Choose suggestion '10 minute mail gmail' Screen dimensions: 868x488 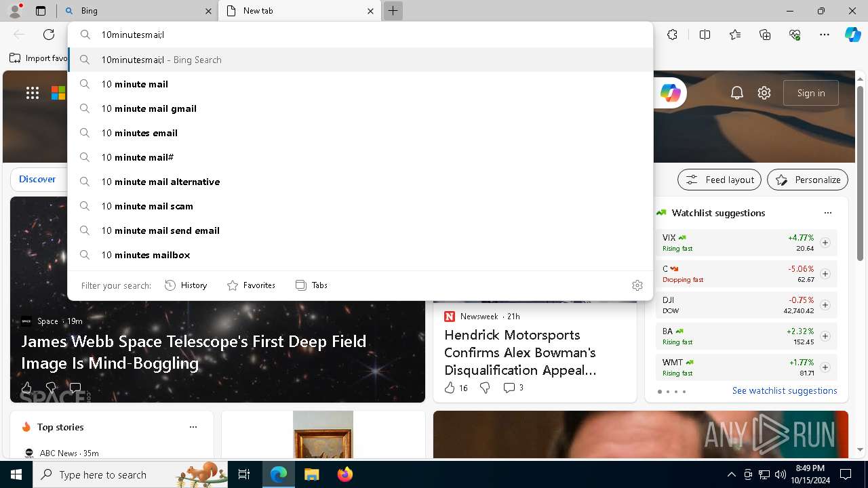point(360,108)
